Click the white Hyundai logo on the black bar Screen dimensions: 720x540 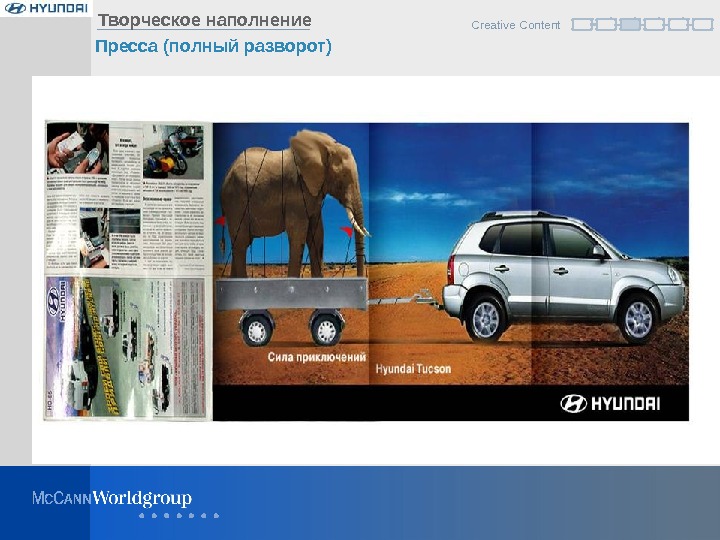pos(610,404)
